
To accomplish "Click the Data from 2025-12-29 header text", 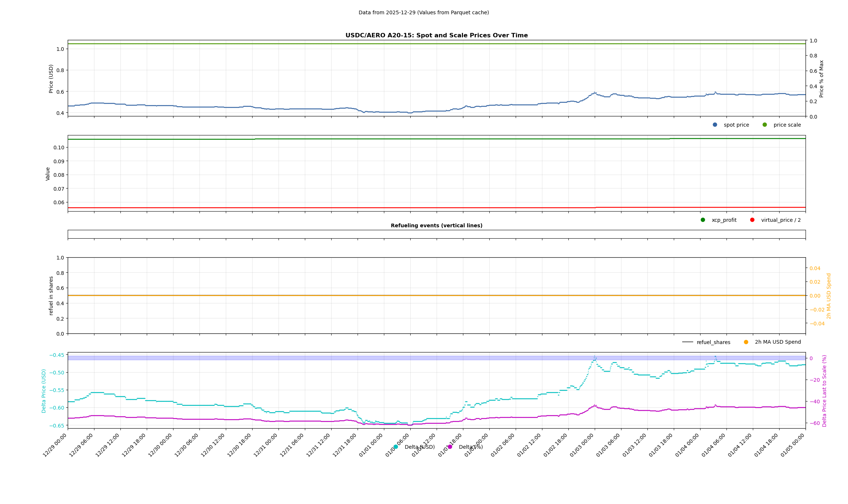I will point(423,13).
